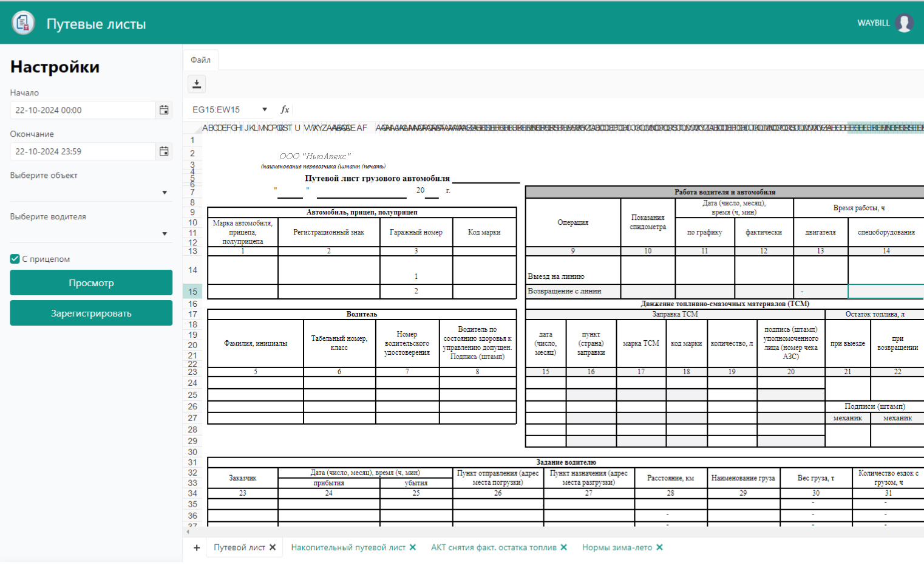Open calendar picker for Окончание date

tap(164, 151)
